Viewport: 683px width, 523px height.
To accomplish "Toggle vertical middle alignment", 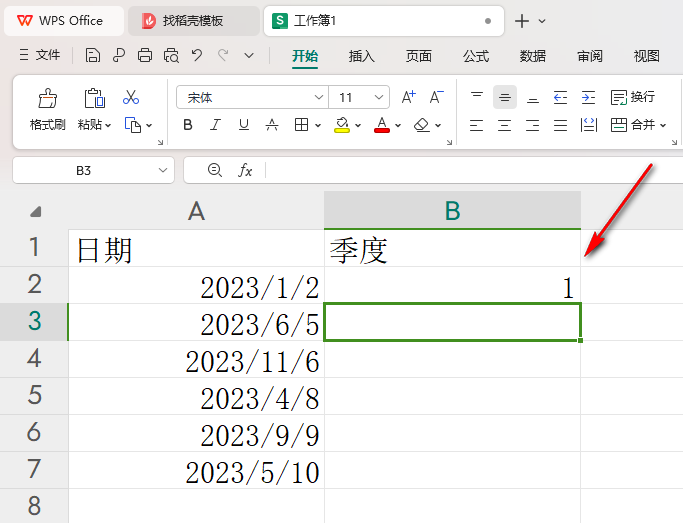I will pos(505,97).
